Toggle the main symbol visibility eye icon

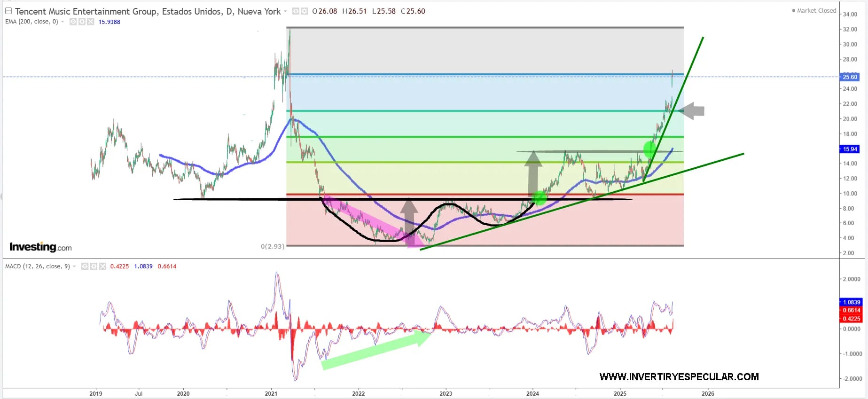pos(296,11)
